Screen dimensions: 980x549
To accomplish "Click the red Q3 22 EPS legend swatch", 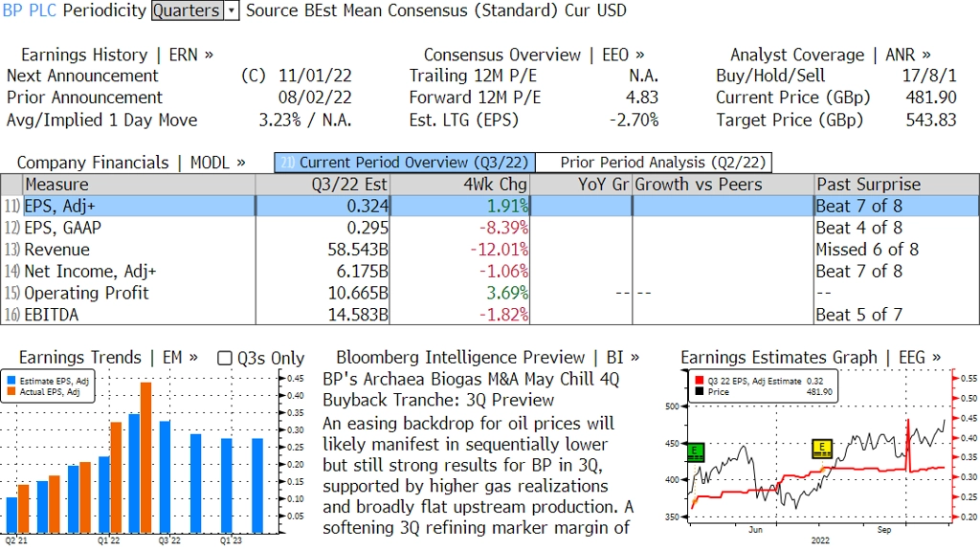I will [700, 382].
